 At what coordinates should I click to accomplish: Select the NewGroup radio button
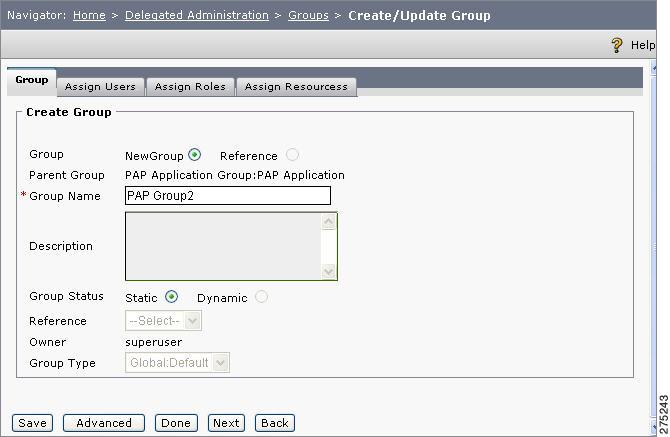click(x=194, y=155)
